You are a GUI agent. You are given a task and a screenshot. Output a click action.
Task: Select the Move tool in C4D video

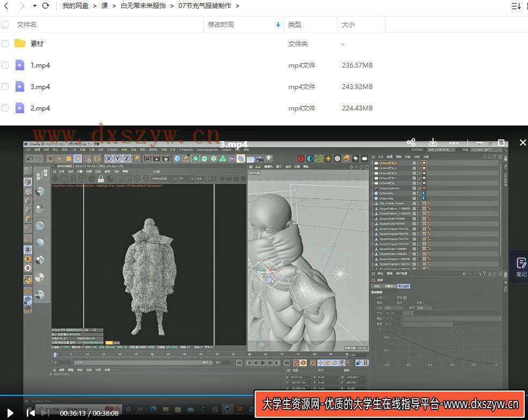(x=60, y=158)
